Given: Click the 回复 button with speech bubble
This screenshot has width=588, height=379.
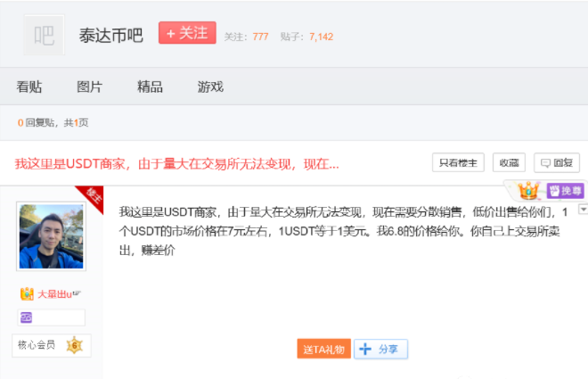Looking at the screenshot, I should pyautogui.click(x=557, y=163).
